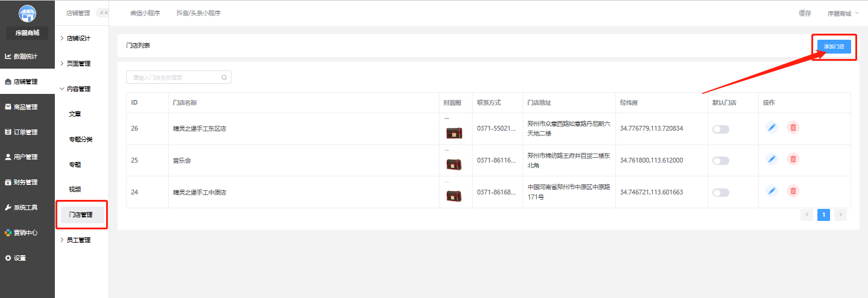Image resolution: width=868 pixels, height=298 pixels.
Task: Click the 门店列表 page title
Action: click(138, 46)
